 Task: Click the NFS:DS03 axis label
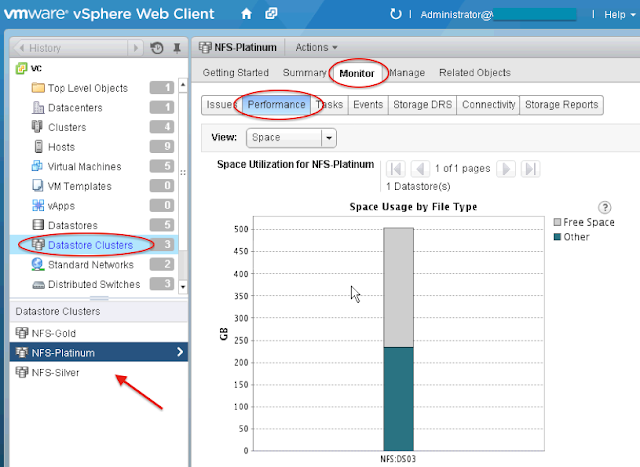click(398, 459)
